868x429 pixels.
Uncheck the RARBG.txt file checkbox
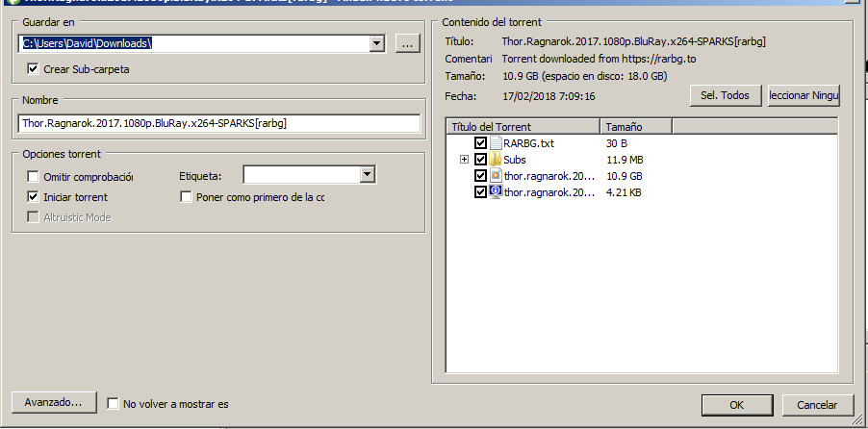click(480, 143)
